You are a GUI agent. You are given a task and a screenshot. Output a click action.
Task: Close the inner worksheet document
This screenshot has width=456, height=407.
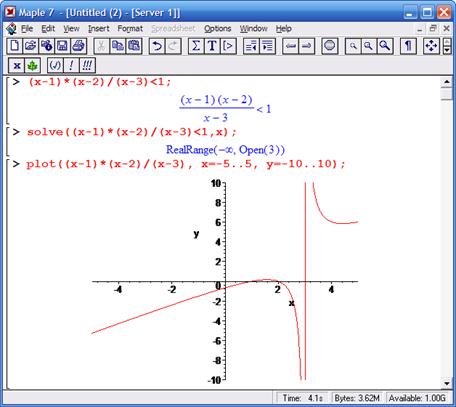[x=446, y=29]
